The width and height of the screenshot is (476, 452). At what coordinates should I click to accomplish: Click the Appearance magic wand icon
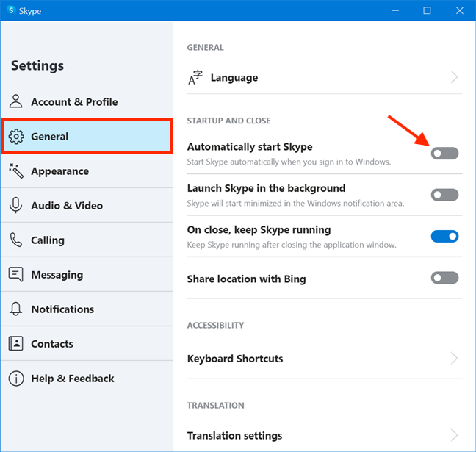coord(16,171)
